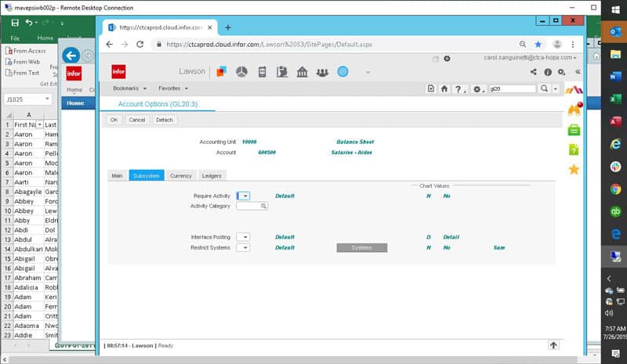
Task: Click the binoculars icon with red badge
Action: click(574, 109)
